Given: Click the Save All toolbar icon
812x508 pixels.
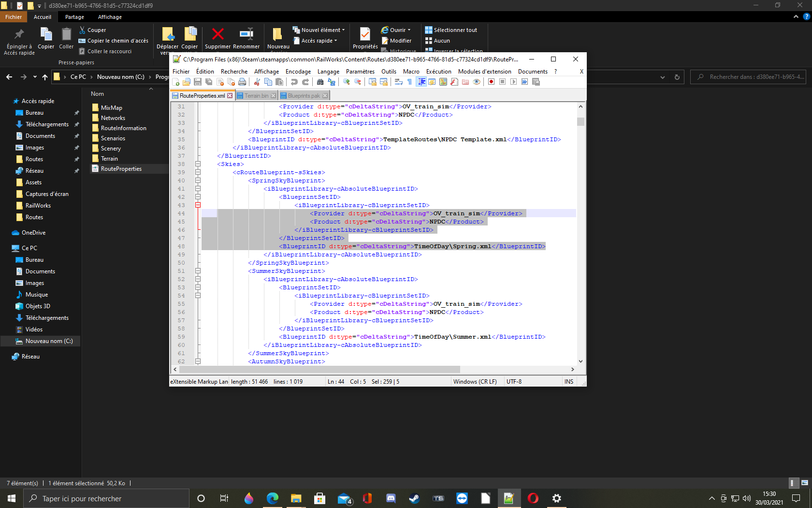Looking at the screenshot, I should pos(209,82).
